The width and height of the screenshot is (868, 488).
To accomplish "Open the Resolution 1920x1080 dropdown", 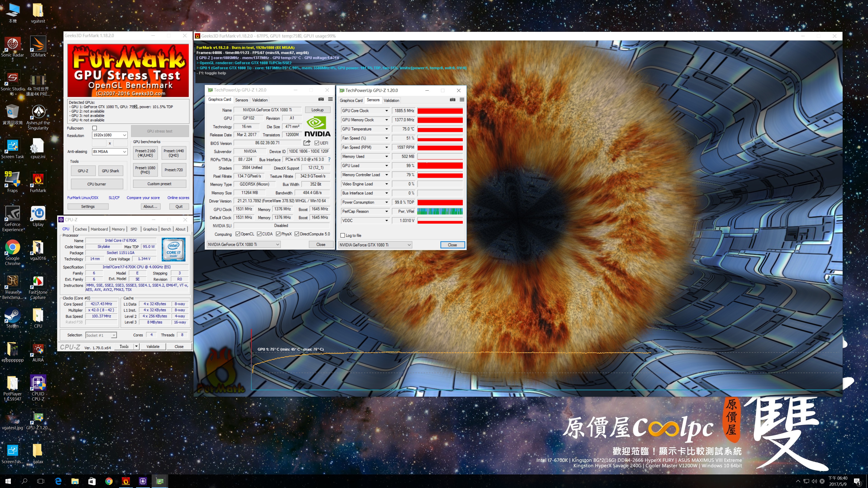I will coord(109,135).
